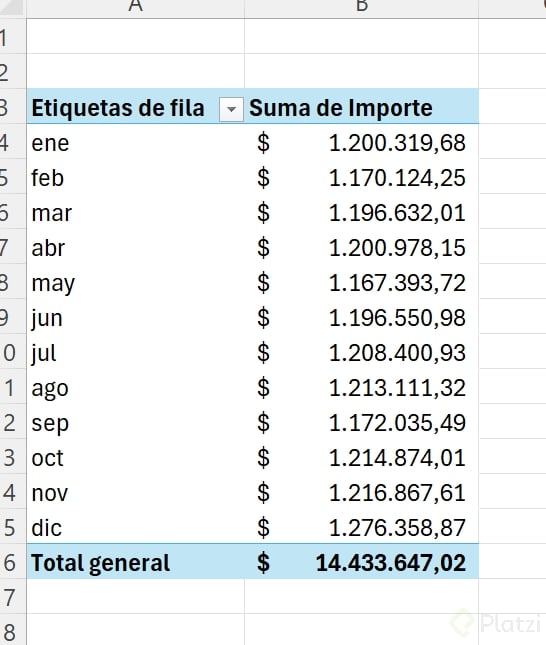The height and width of the screenshot is (645, 546).
Task: Select the Etiquetas de fila header cell
Action: (x=135, y=106)
